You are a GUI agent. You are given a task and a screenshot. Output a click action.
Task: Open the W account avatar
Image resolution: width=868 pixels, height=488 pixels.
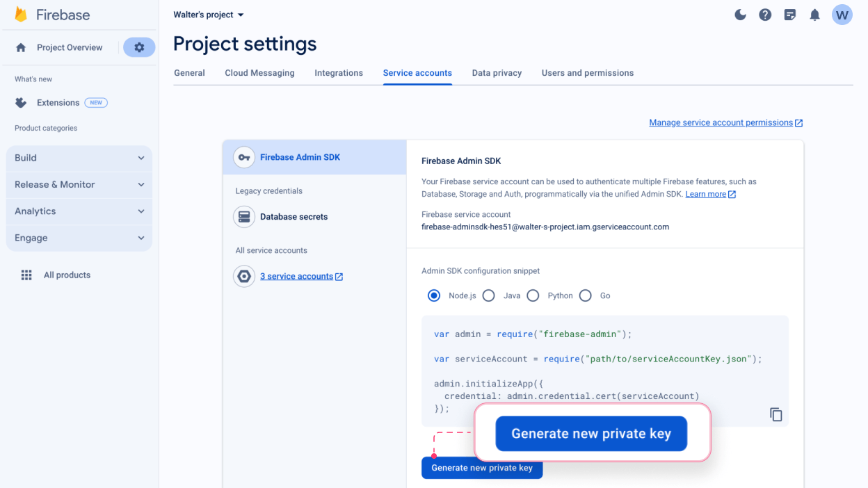click(x=842, y=15)
